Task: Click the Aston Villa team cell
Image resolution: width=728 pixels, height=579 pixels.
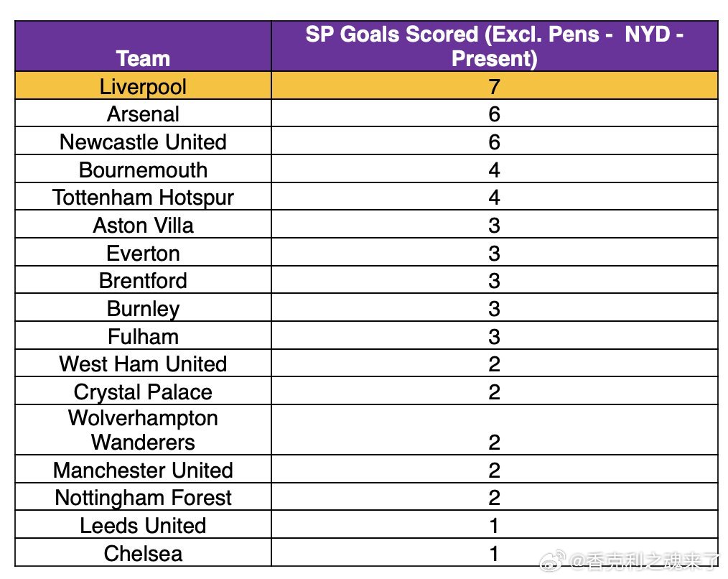Action: click(143, 226)
